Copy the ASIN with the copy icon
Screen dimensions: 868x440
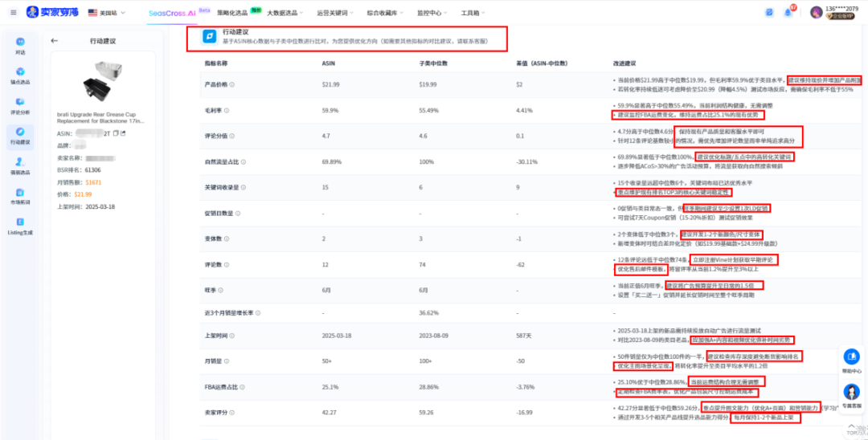coord(116,133)
